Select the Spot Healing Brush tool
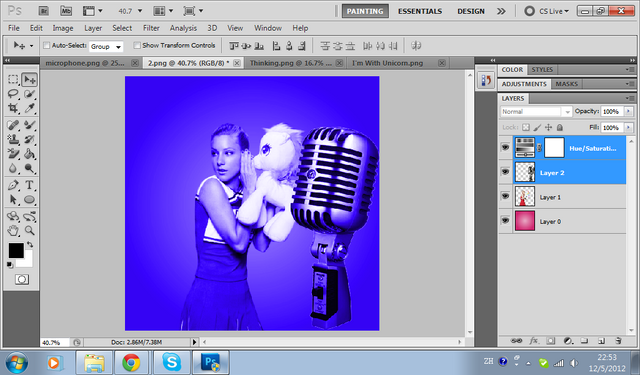The height and width of the screenshot is (375, 640). tap(13, 124)
